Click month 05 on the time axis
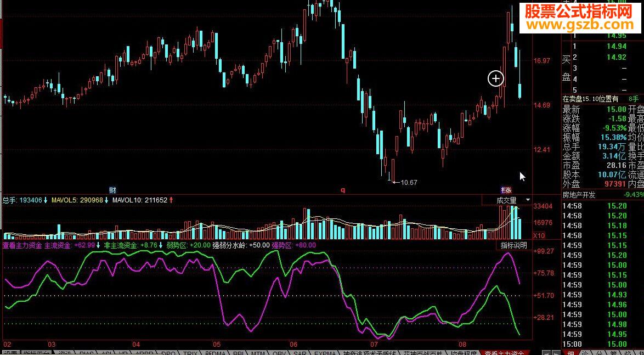This screenshot has height=355, width=644. point(217,344)
